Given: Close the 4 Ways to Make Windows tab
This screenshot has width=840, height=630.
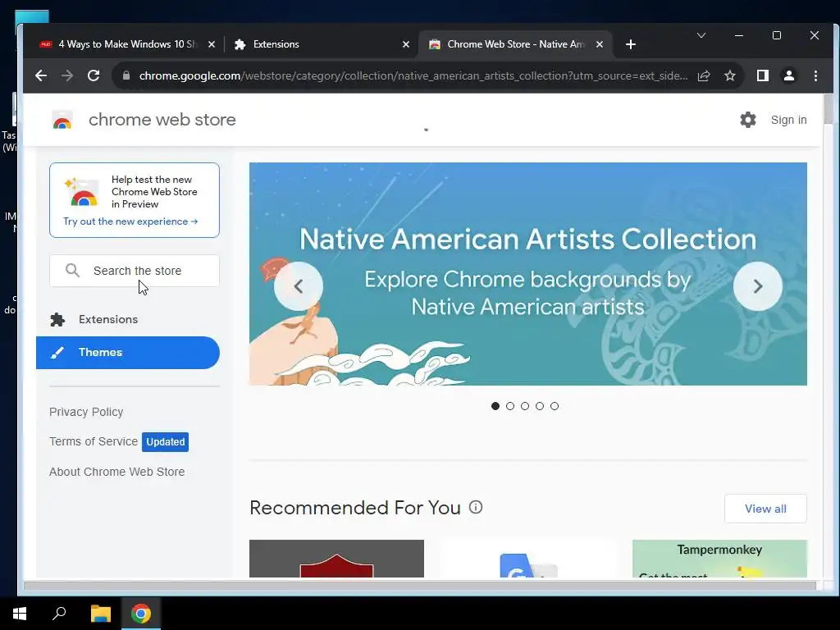Looking at the screenshot, I should click(212, 44).
